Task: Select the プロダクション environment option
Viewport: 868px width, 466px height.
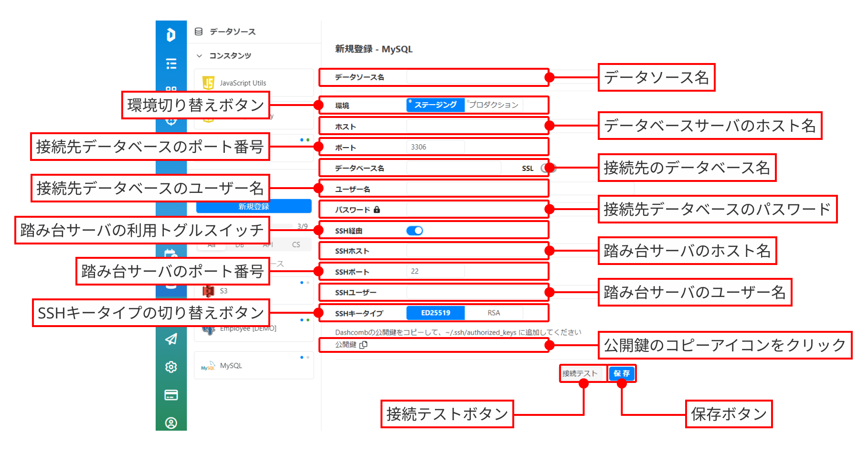Action: [x=494, y=105]
